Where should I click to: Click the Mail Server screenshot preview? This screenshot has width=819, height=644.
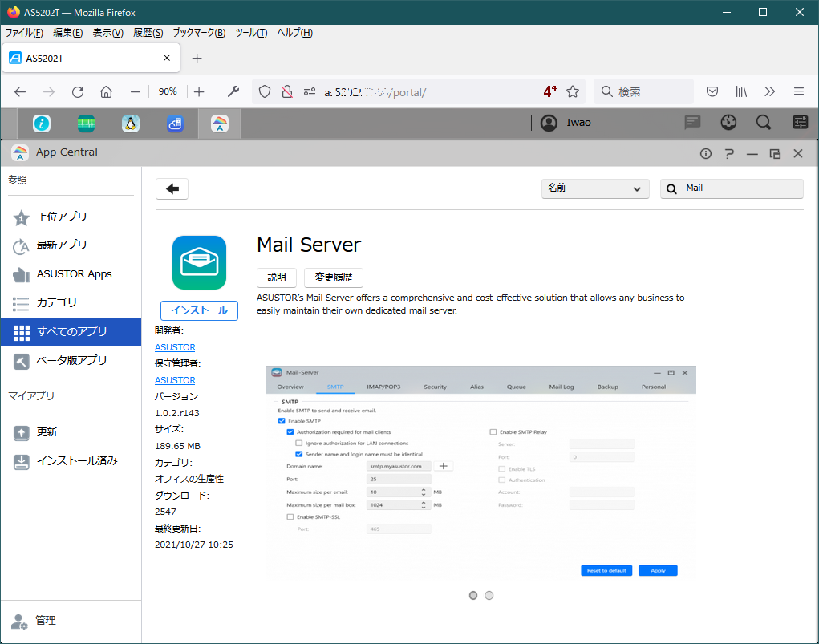pyautogui.click(x=480, y=472)
